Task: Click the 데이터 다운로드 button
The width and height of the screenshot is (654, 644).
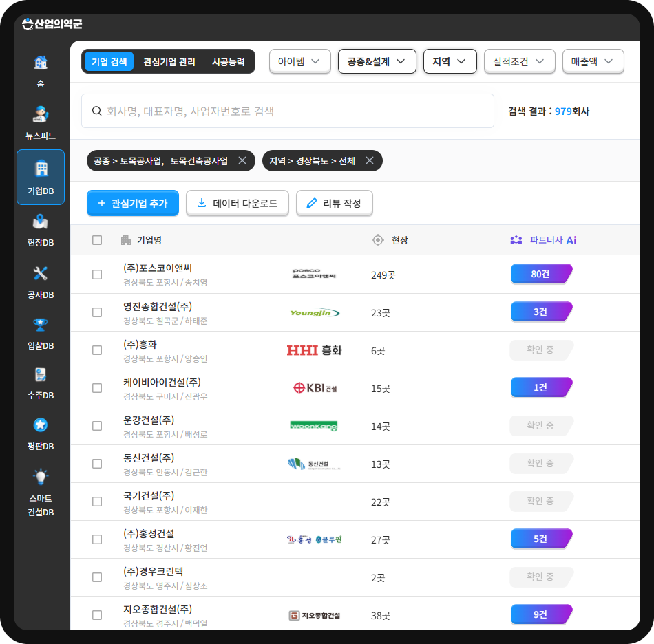Action: coord(238,203)
